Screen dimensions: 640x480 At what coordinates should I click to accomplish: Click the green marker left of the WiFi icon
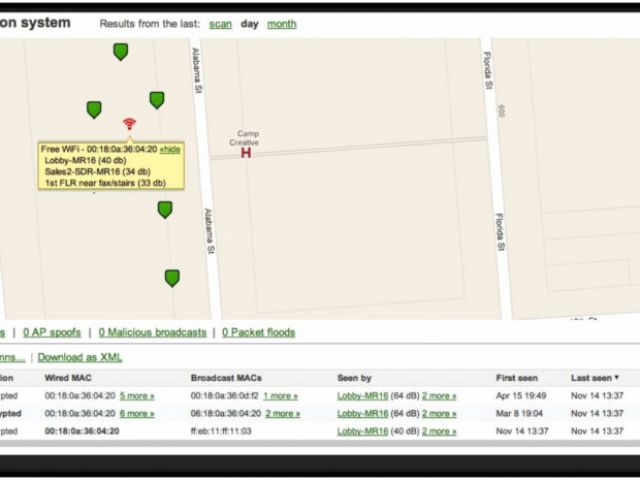coord(94,109)
